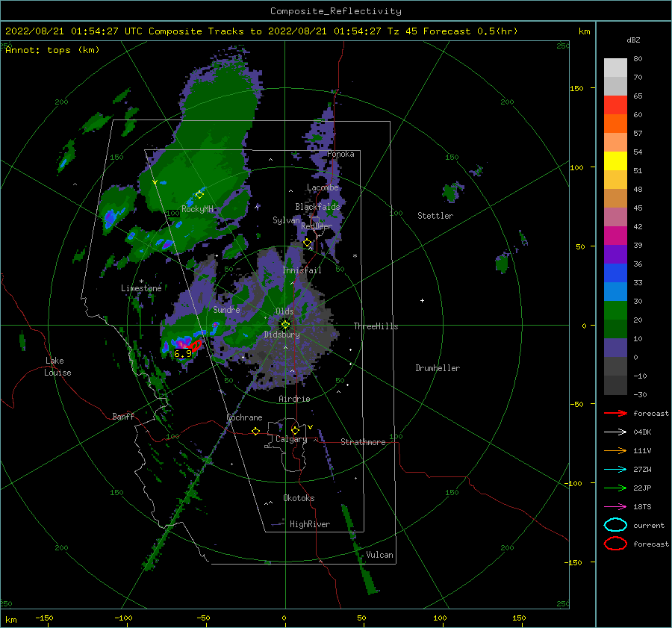Click the Vulcan label
The height and width of the screenshot is (628, 672).
tap(380, 555)
